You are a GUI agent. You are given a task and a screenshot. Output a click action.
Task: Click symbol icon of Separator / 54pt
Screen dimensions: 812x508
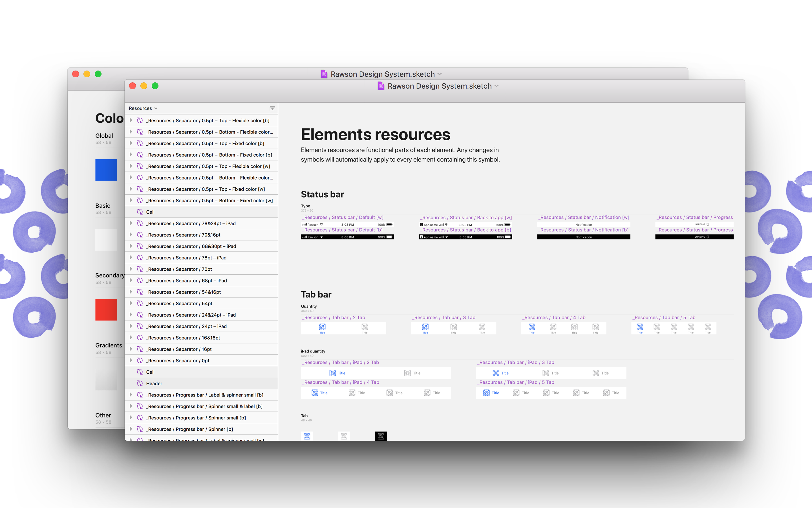tap(140, 303)
